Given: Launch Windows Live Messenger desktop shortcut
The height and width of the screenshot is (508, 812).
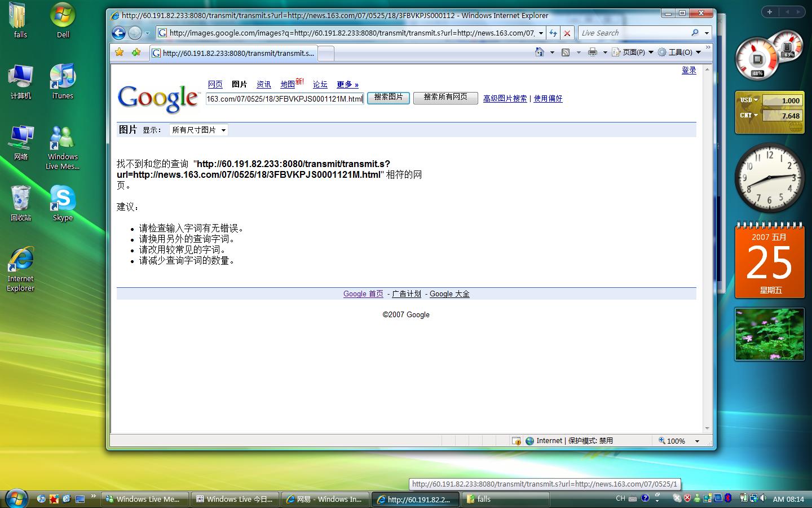Looking at the screenshot, I should click(x=63, y=147).
